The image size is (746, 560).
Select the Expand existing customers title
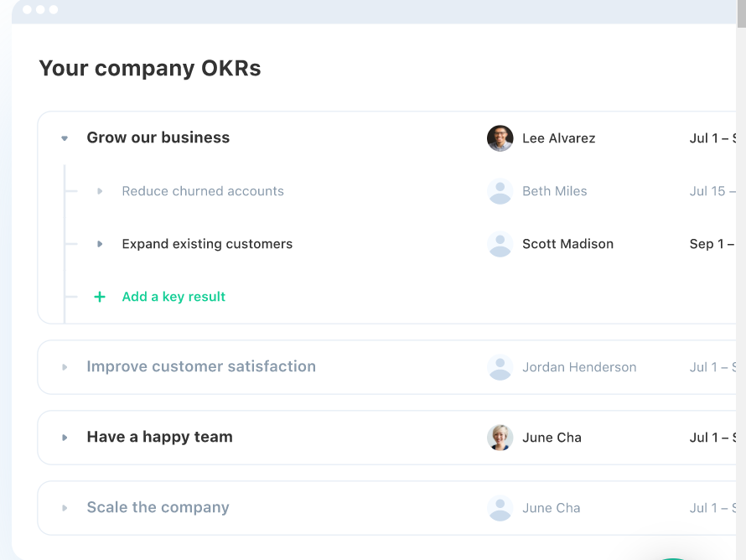click(207, 244)
